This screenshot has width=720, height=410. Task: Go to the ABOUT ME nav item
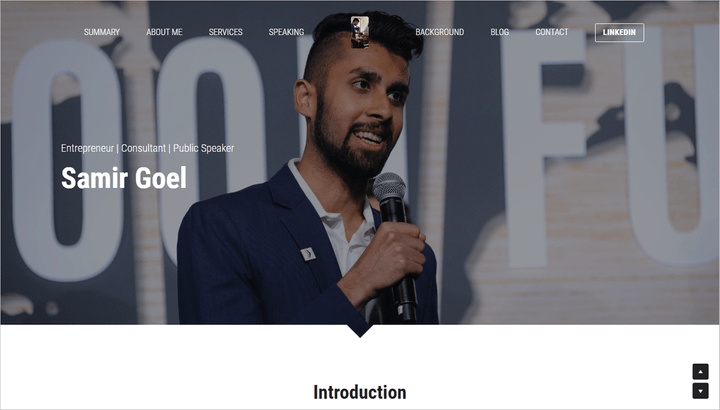tap(164, 32)
